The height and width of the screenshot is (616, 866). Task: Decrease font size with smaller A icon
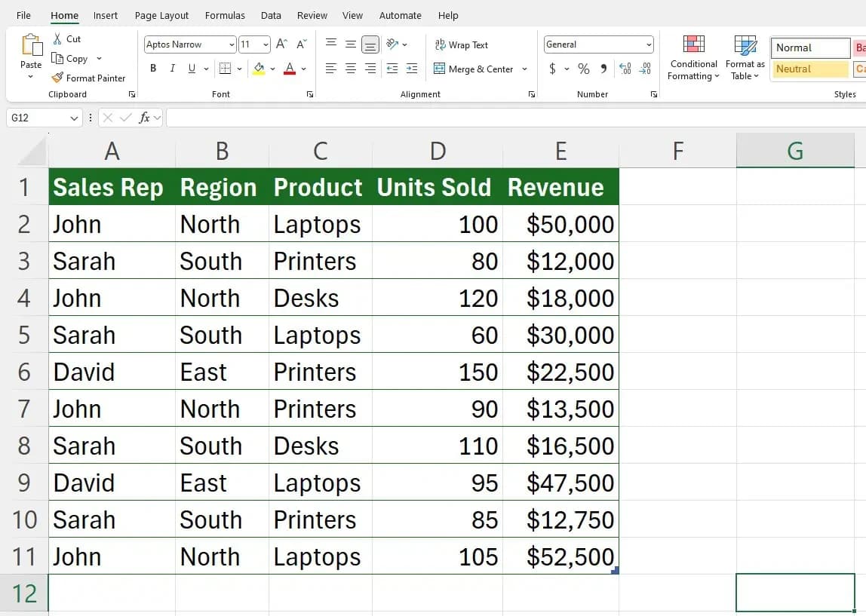pos(302,44)
